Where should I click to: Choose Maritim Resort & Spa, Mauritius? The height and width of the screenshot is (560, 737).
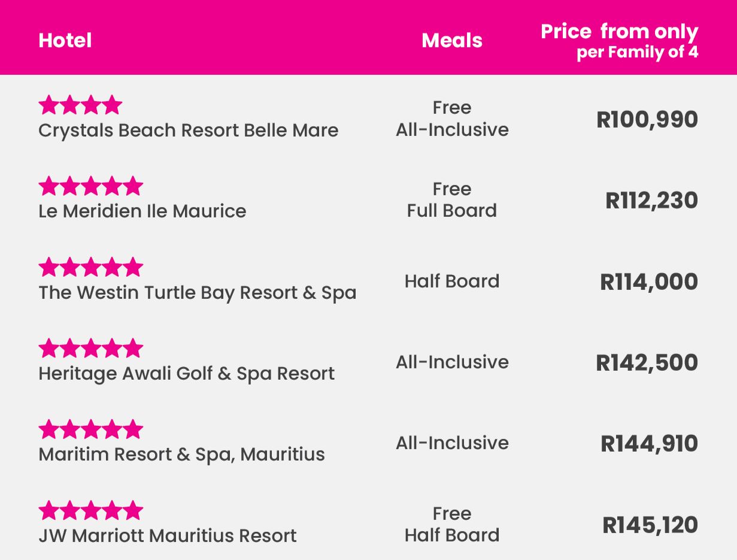coord(182,455)
